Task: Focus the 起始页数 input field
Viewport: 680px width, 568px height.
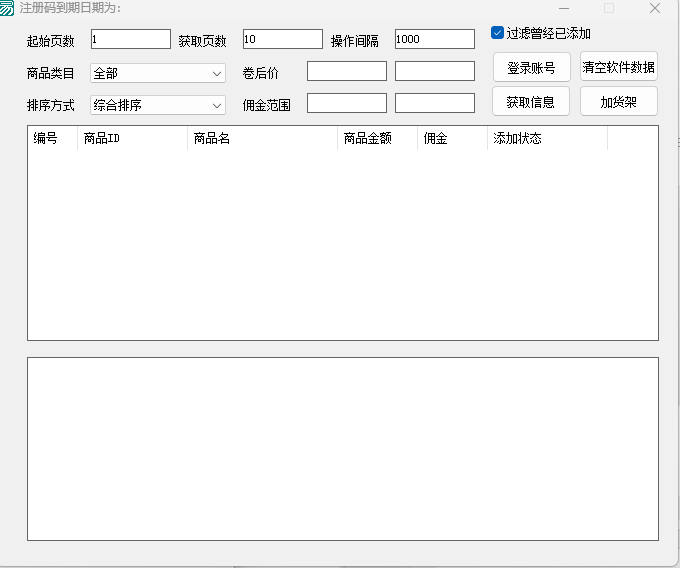Action: [130, 39]
